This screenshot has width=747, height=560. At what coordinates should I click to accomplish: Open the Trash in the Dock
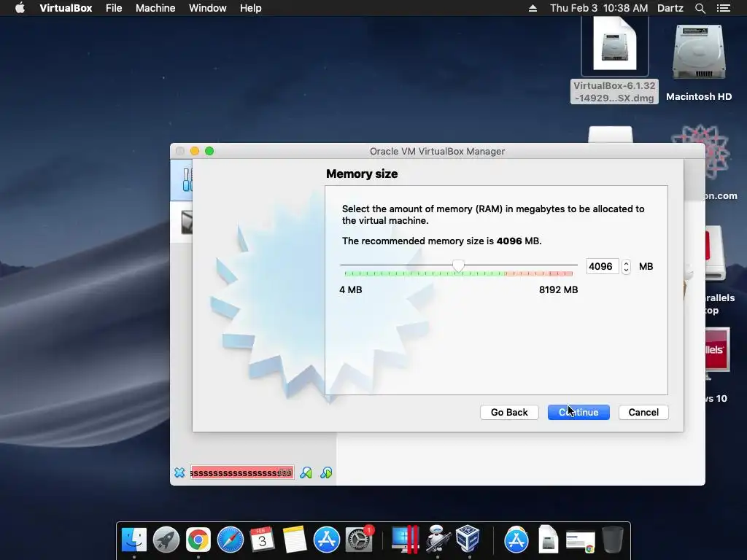613,540
